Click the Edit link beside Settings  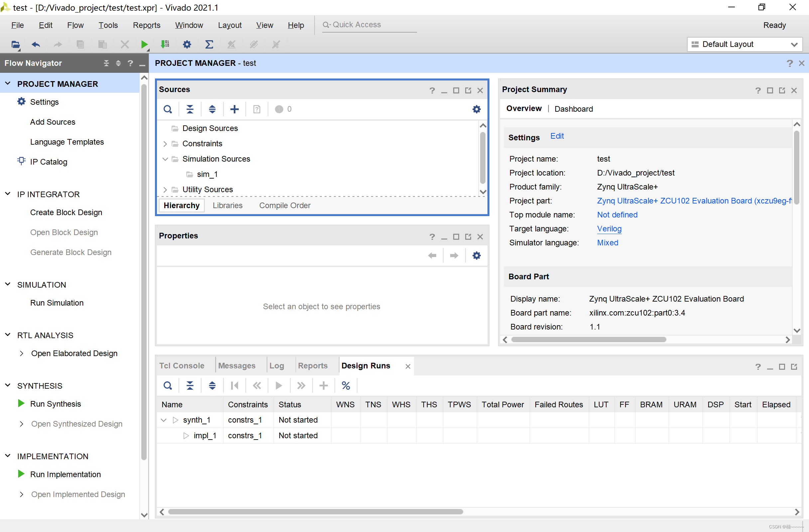[x=557, y=136]
